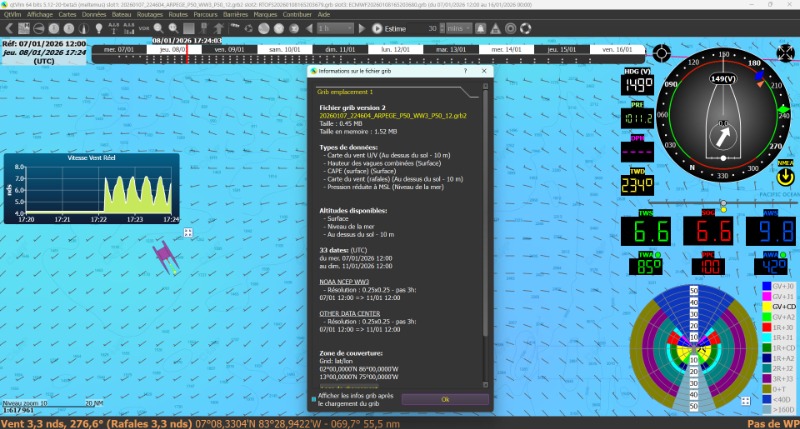
Task: Toggle 'Afficher les infos grib' checkbox
Action: (x=311, y=399)
